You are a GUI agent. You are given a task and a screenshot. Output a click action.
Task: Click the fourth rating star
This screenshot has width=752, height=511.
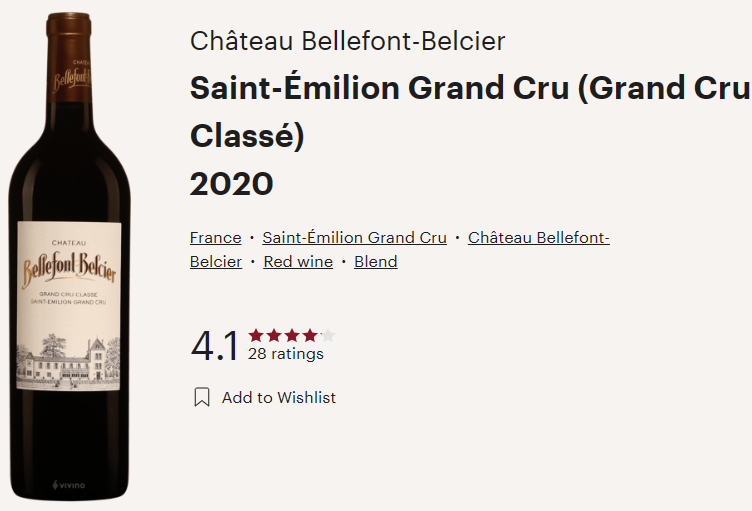310,335
